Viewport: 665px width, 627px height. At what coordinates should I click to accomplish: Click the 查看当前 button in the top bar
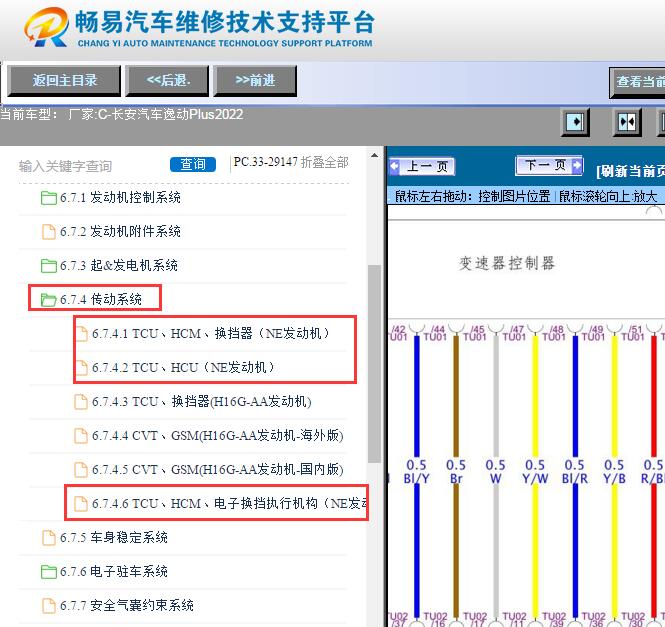point(637,82)
